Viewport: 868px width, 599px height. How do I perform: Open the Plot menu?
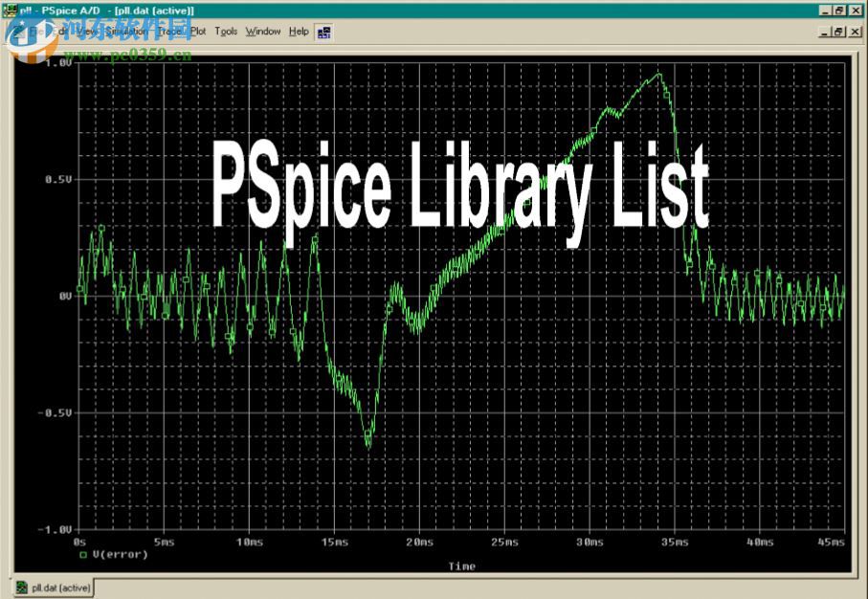(198, 31)
